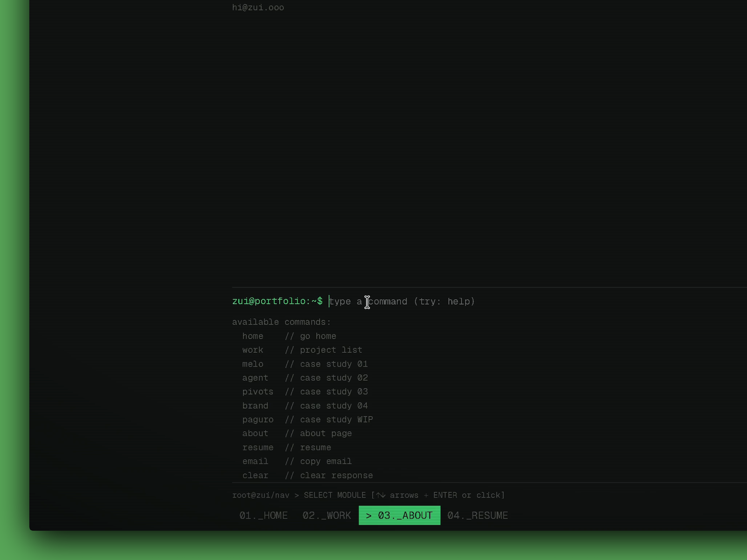
Task: Click the zui@portfolio terminal input field
Action: (277, 301)
